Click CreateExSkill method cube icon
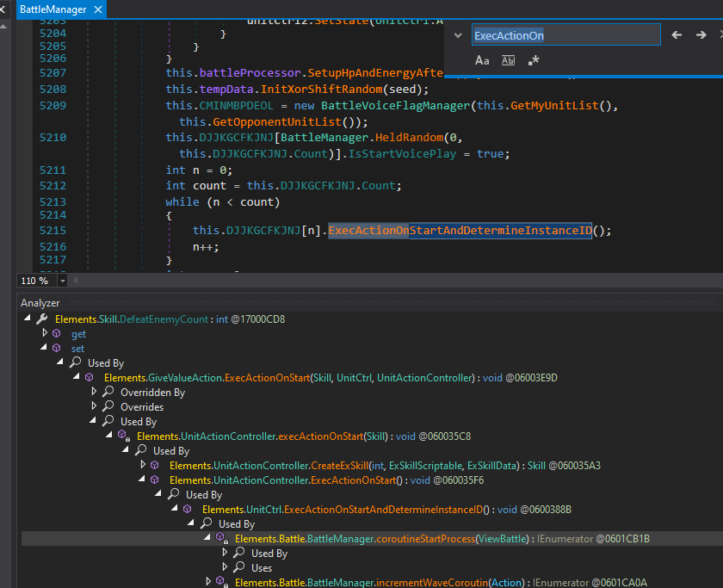The height and width of the screenshot is (588, 723). [x=156, y=466]
